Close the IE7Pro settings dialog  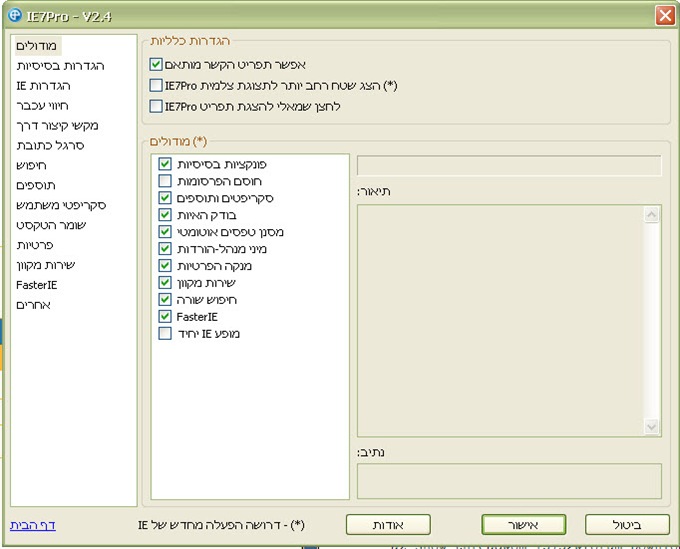pos(663,15)
